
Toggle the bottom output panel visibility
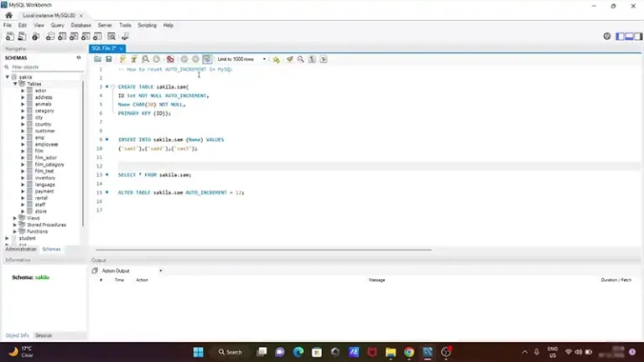pos(629,37)
